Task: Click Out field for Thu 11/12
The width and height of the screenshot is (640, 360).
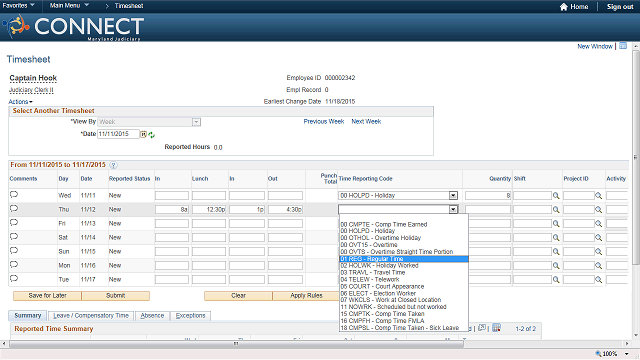Action: pos(285,209)
